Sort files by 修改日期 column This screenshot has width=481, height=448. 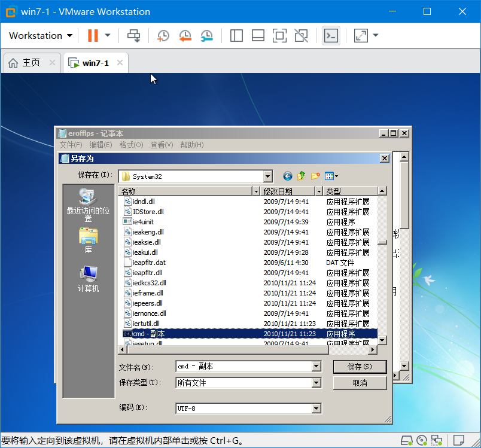pyautogui.click(x=288, y=191)
